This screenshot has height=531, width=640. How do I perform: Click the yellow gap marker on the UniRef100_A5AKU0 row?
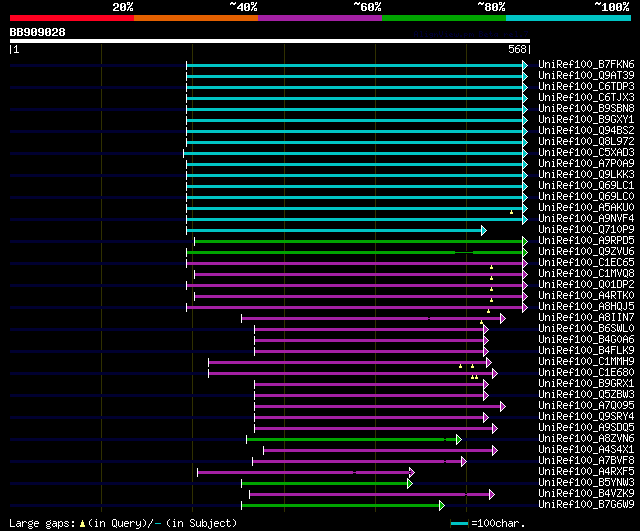tap(511, 212)
